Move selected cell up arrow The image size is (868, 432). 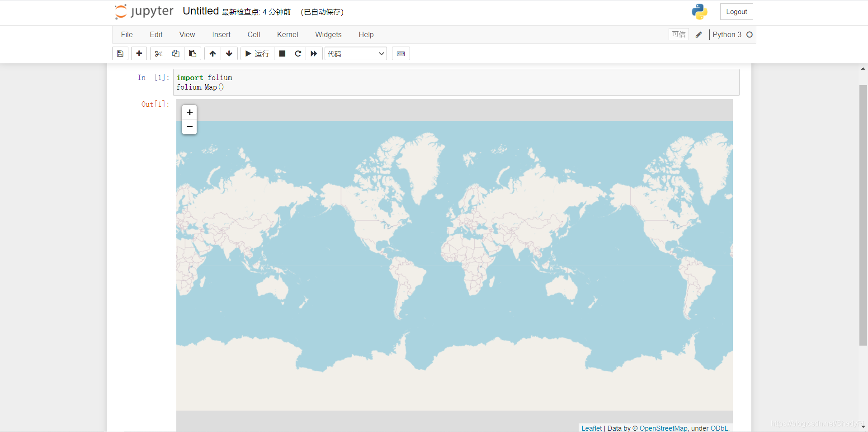212,54
